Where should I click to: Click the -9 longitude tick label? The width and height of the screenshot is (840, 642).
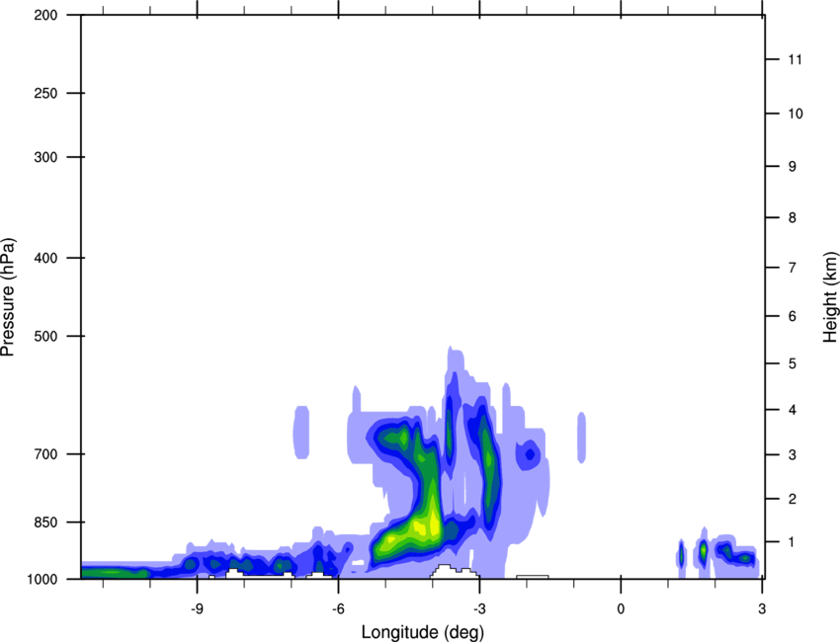(x=197, y=608)
